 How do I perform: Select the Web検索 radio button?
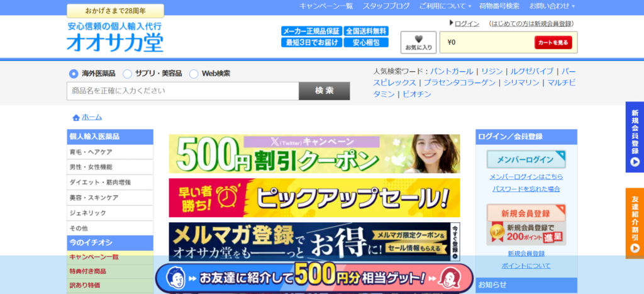(x=194, y=74)
